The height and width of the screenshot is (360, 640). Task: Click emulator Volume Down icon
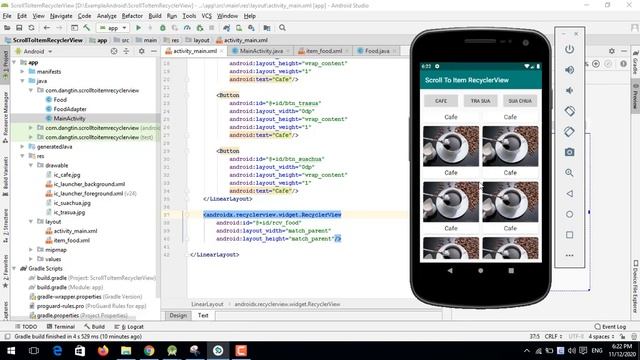pos(569,90)
